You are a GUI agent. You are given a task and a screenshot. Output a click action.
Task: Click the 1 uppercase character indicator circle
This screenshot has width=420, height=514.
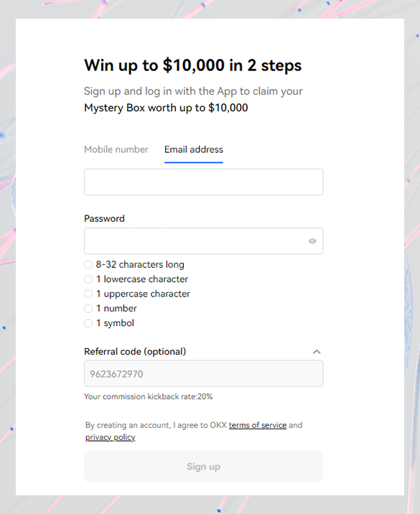pos(88,294)
